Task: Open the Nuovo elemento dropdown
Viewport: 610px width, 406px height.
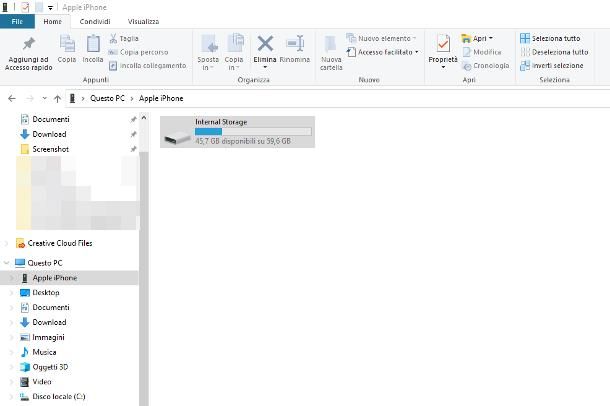Action: pyautogui.click(x=381, y=38)
